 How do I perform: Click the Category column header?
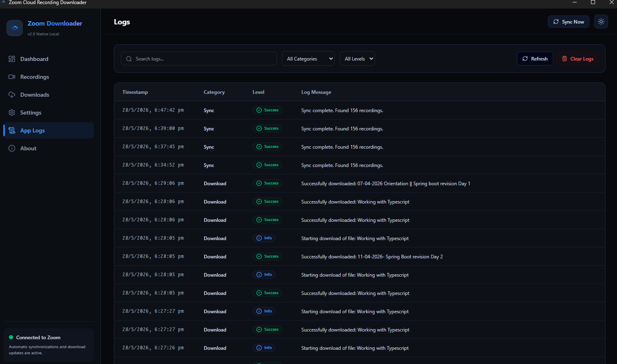point(214,92)
